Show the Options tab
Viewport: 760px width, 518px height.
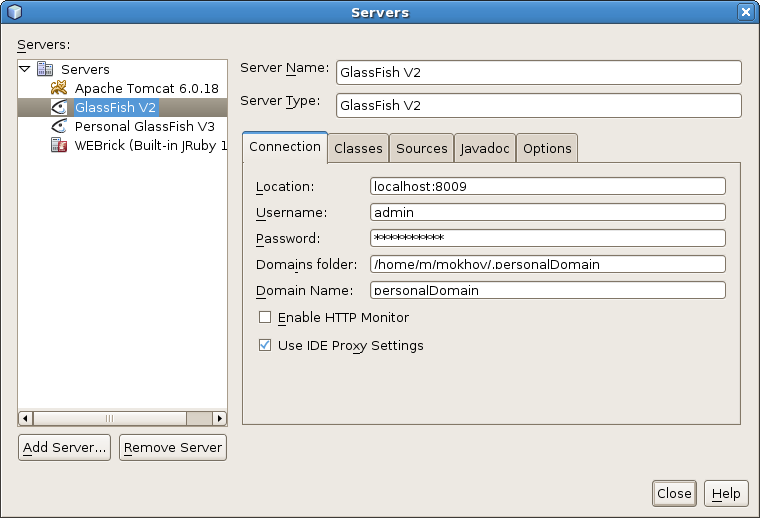[x=547, y=148]
